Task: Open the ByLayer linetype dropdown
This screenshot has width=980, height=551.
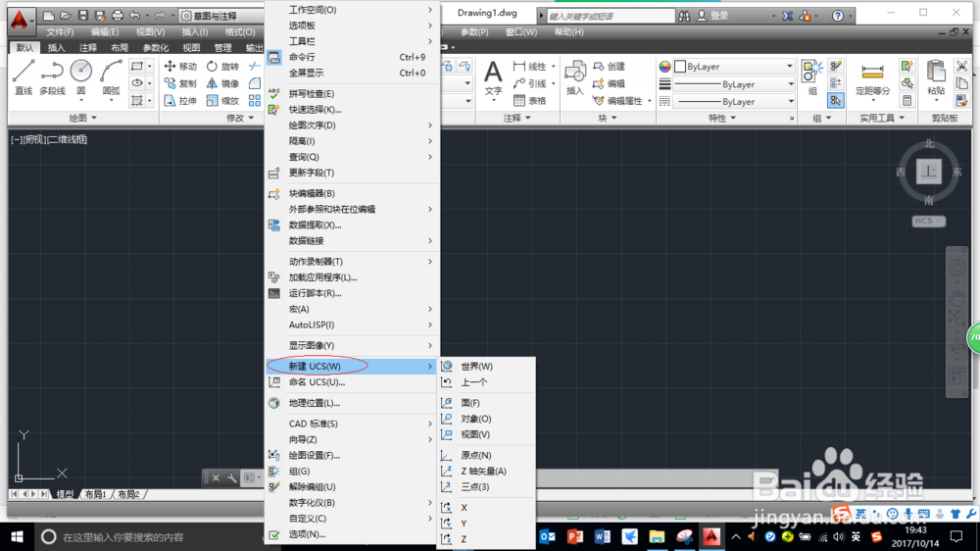Action: pos(734,101)
